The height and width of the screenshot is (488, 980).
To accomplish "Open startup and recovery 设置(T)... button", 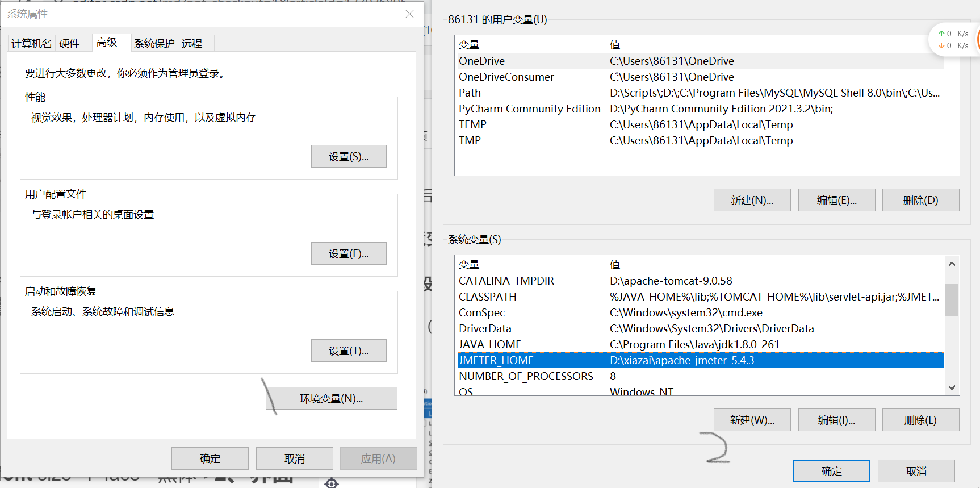I will click(349, 351).
